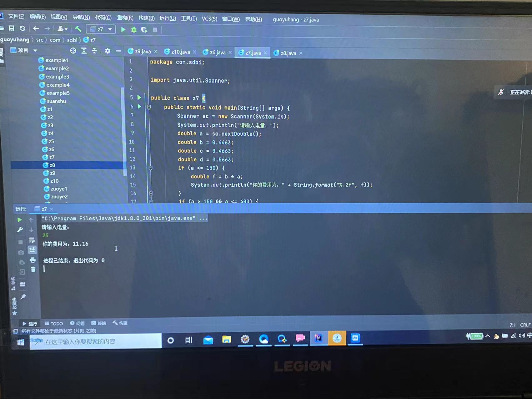The height and width of the screenshot is (399, 532).
Task: Click the stop square icon in the top toolbar
Action: (155, 30)
